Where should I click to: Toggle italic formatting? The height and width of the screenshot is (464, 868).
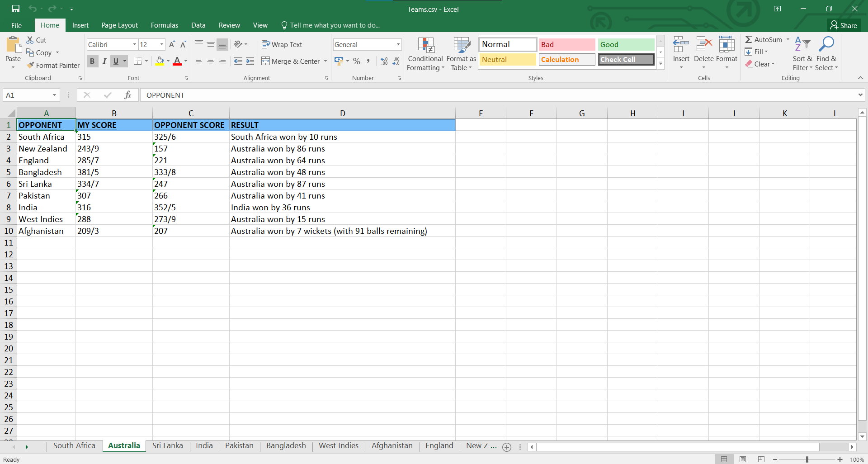(x=104, y=61)
